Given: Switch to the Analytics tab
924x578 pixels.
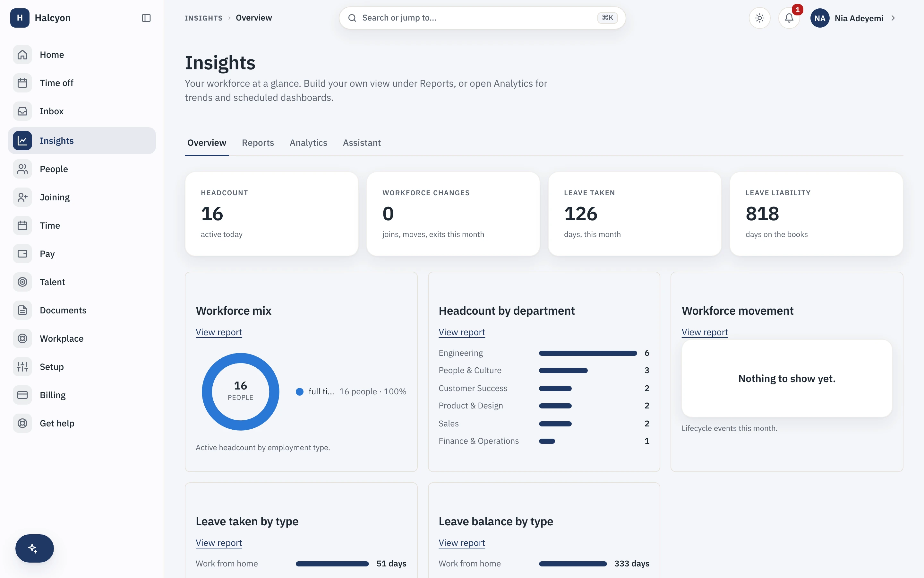Looking at the screenshot, I should (309, 143).
